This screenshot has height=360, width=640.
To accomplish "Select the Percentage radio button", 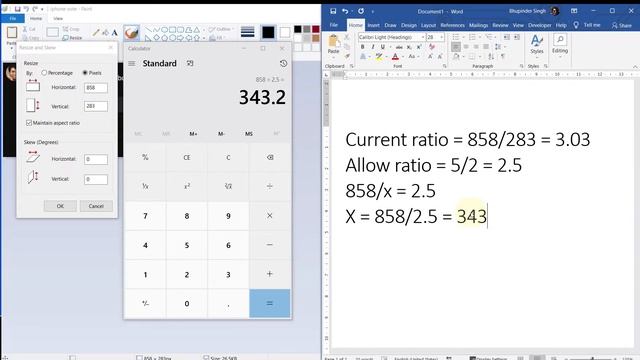I will [x=44, y=73].
